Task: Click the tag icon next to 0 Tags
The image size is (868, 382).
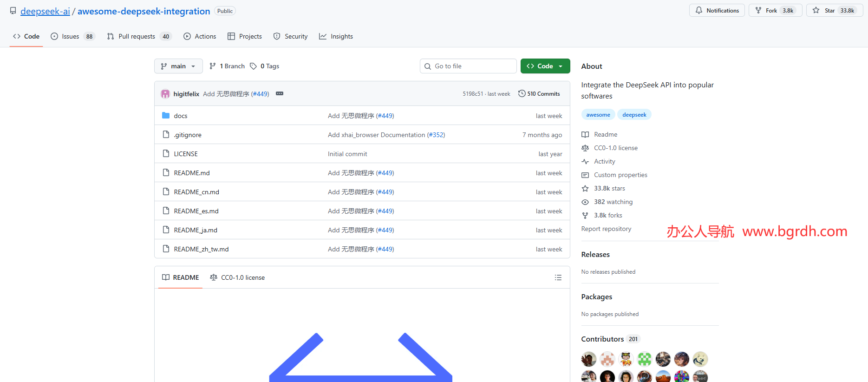Action: coord(253,66)
